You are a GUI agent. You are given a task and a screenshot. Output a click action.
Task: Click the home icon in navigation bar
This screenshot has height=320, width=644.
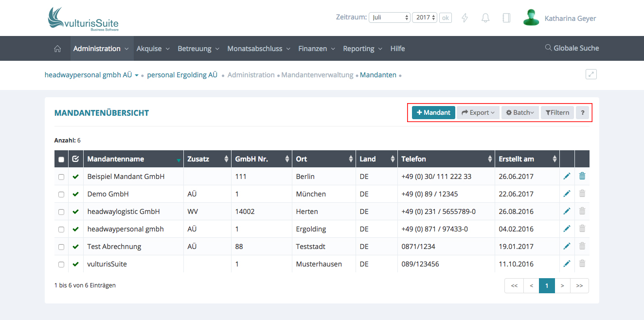click(x=57, y=49)
